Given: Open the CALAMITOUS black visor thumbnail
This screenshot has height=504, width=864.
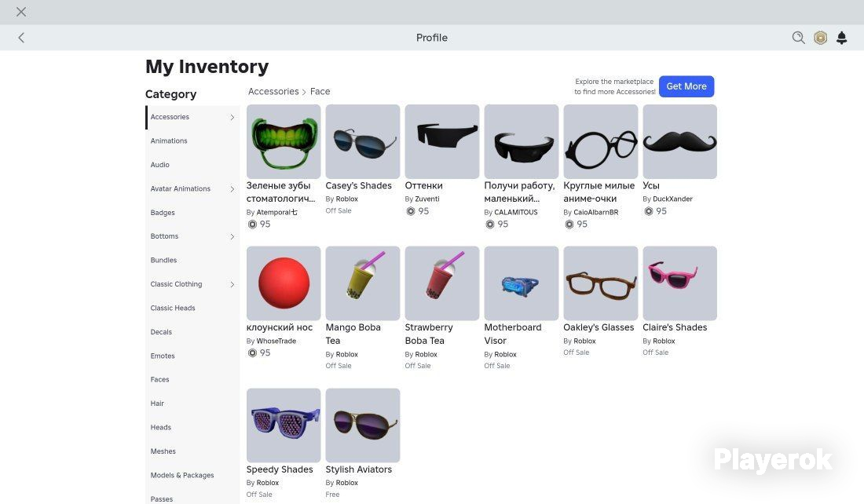Looking at the screenshot, I should click(x=522, y=141).
